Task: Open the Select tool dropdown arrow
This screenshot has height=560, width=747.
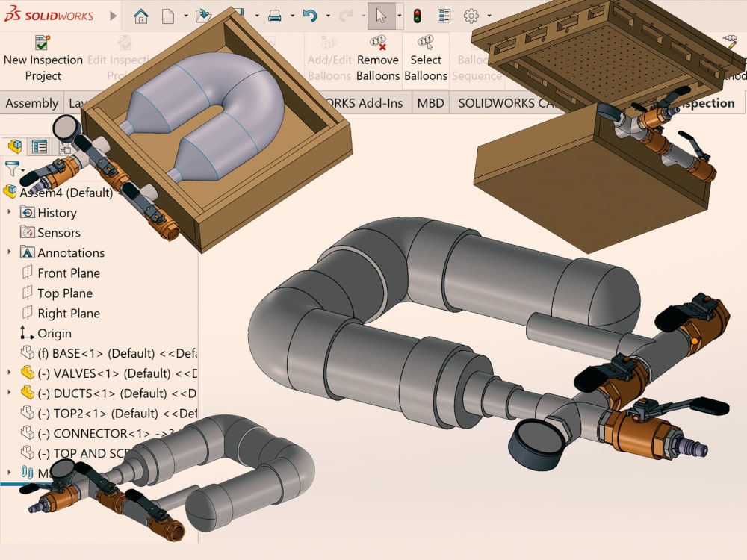Action: coord(399,16)
